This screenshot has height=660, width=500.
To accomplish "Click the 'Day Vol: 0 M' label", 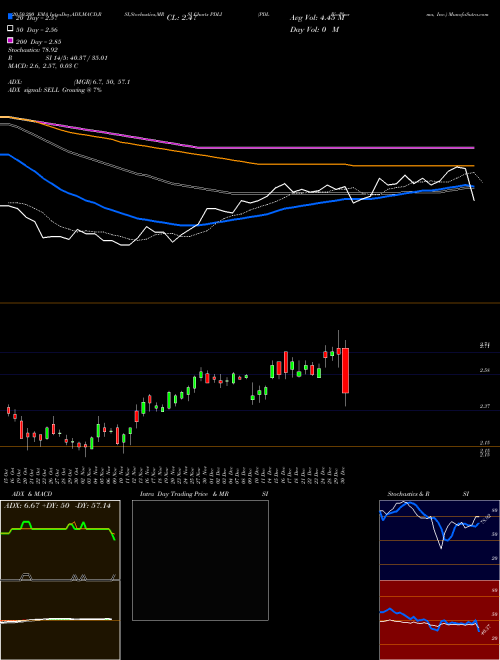I will click(314, 29).
